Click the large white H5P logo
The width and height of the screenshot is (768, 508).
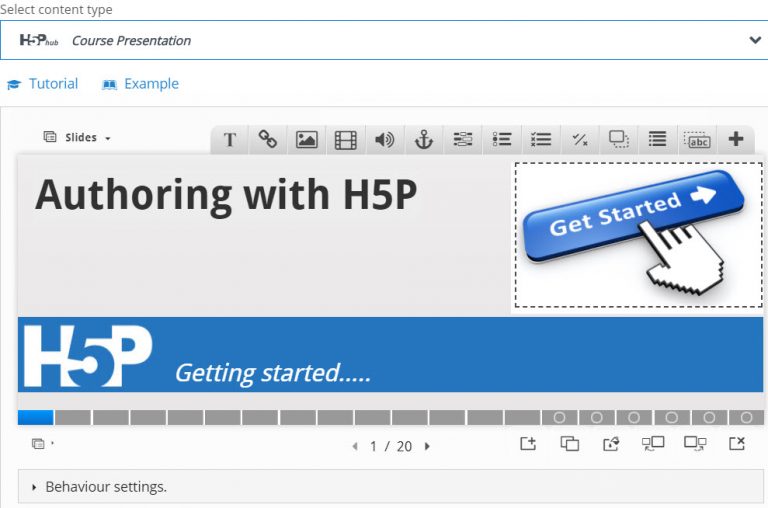[x=88, y=356]
